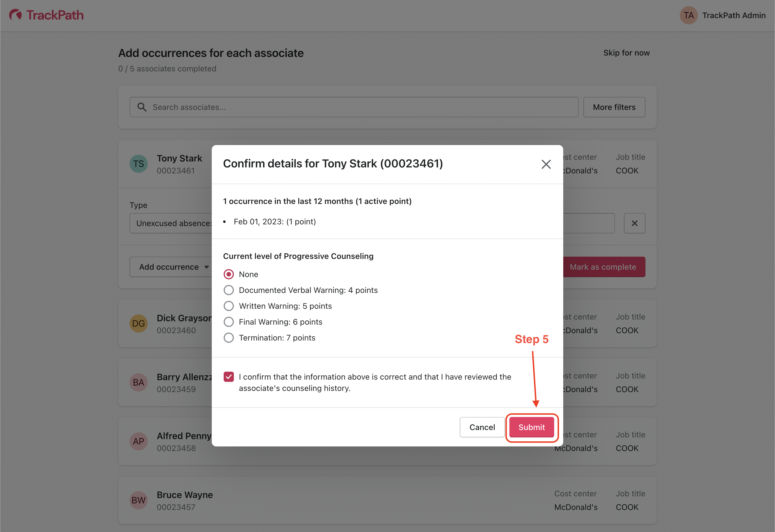Click the TrackPath logo icon
The width and height of the screenshot is (775, 532).
click(x=15, y=15)
